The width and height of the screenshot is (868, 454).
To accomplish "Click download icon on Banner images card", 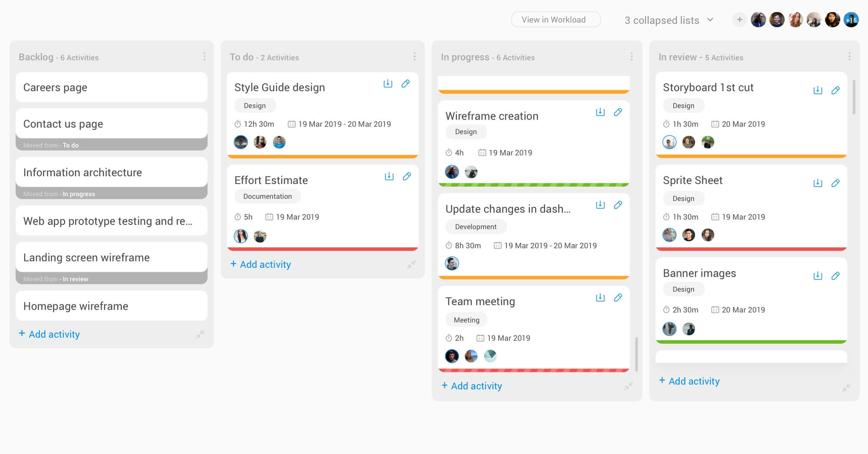I will pos(818,276).
